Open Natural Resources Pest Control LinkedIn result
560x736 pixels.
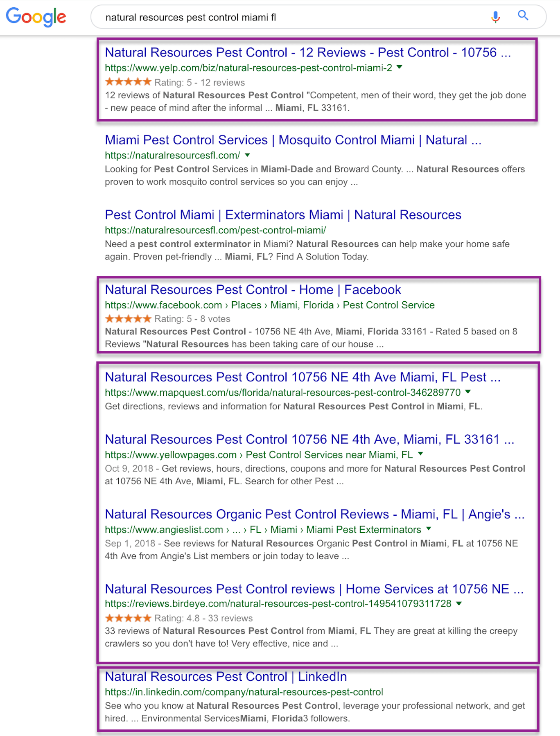click(226, 677)
